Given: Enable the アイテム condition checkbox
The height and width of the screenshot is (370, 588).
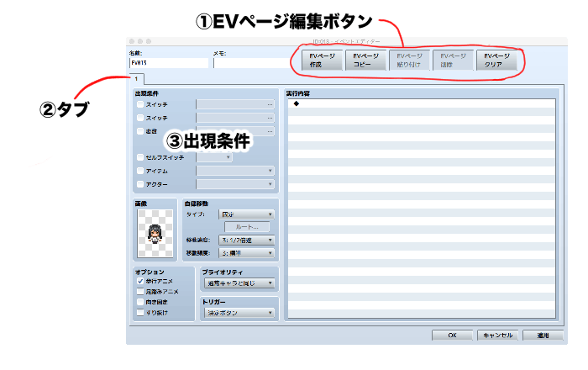Looking at the screenshot, I should click(140, 171).
